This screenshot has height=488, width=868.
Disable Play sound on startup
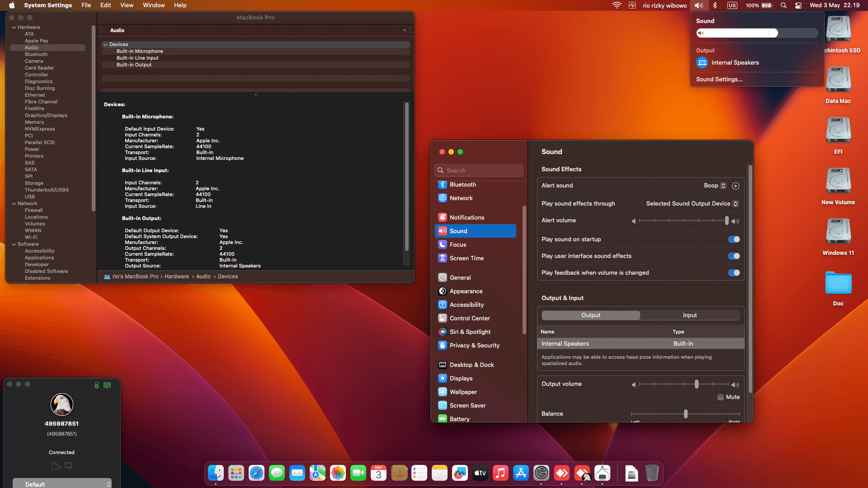click(734, 239)
